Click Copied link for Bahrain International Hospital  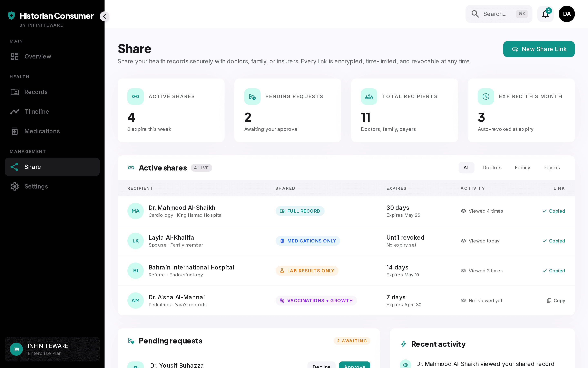[x=554, y=271]
